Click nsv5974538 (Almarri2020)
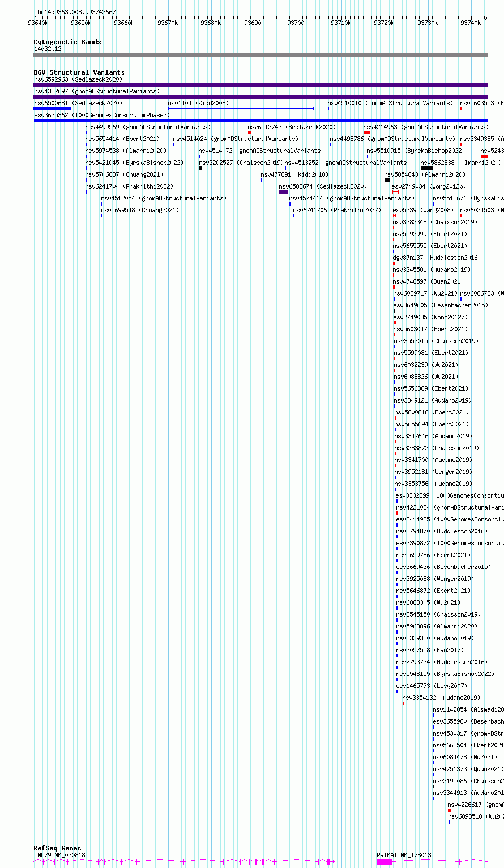 point(126,151)
